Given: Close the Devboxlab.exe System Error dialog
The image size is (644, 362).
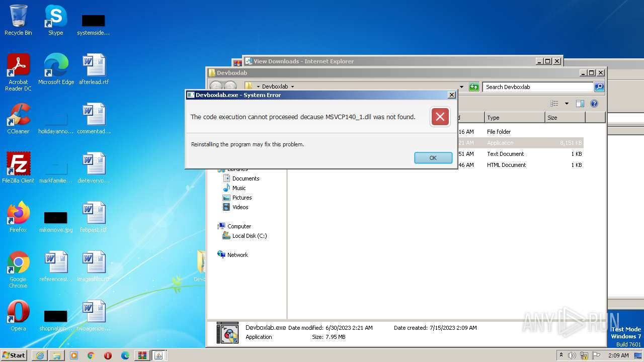Looking at the screenshot, I should (451, 95).
